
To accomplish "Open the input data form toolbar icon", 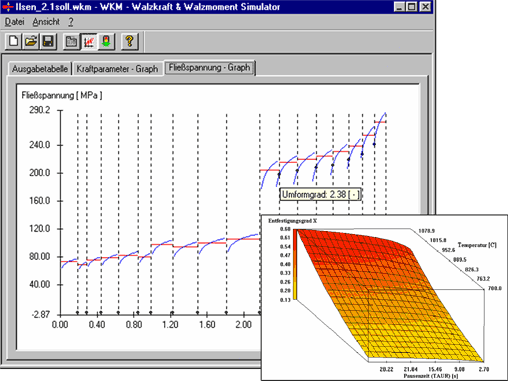I will click(71, 42).
